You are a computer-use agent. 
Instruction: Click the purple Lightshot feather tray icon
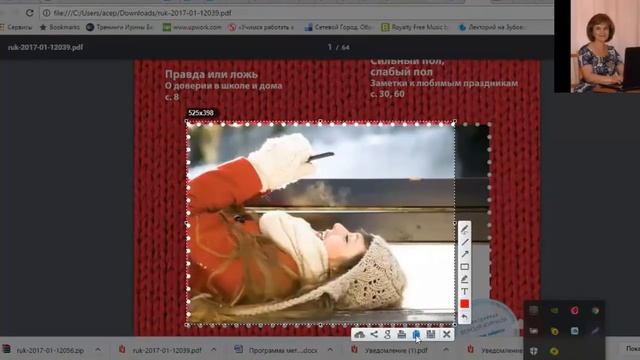click(x=596, y=331)
